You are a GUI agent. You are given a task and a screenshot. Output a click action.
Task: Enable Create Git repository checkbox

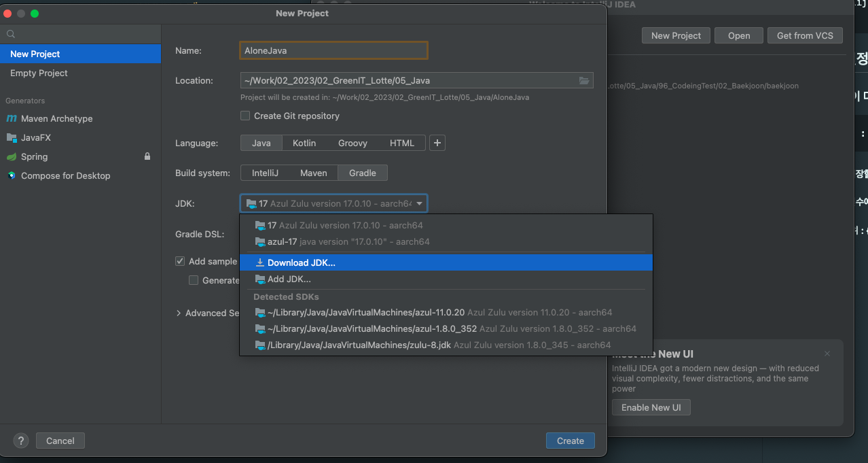point(245,116)
